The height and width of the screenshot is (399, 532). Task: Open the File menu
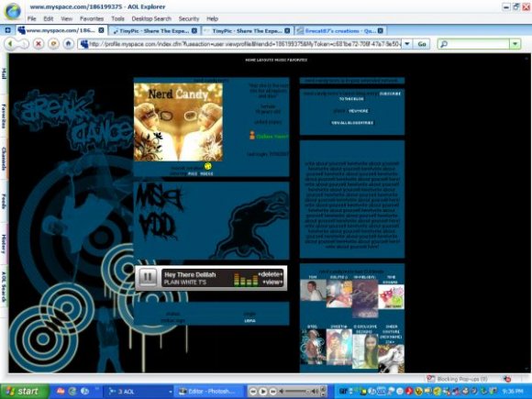click(31, 18)
